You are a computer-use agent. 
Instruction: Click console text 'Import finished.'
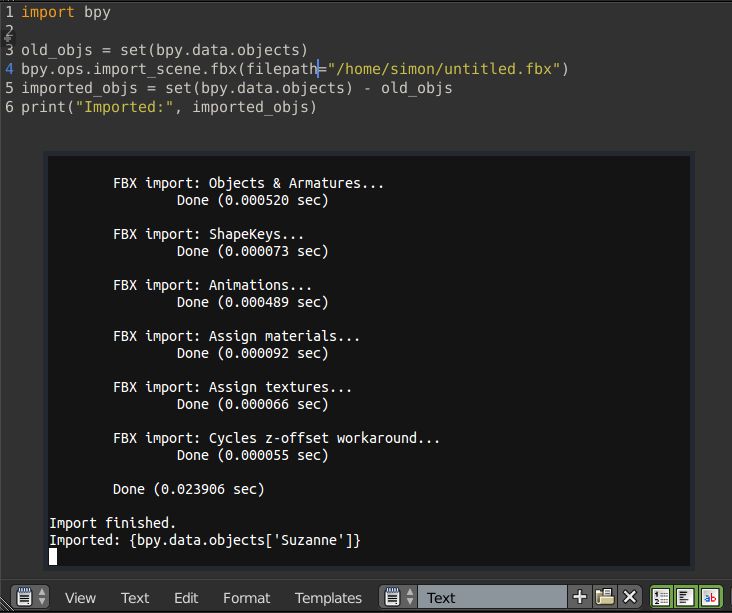tap(113, 523)
